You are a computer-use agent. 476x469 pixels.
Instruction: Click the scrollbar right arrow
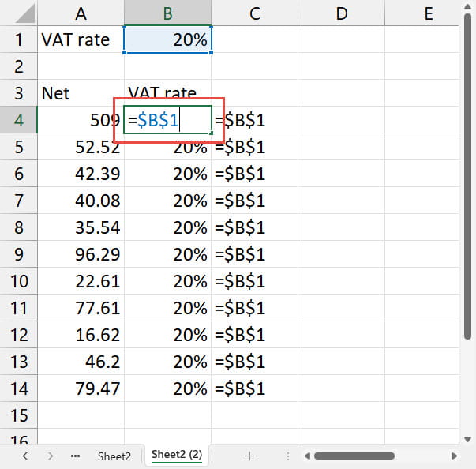coord(454,456)
